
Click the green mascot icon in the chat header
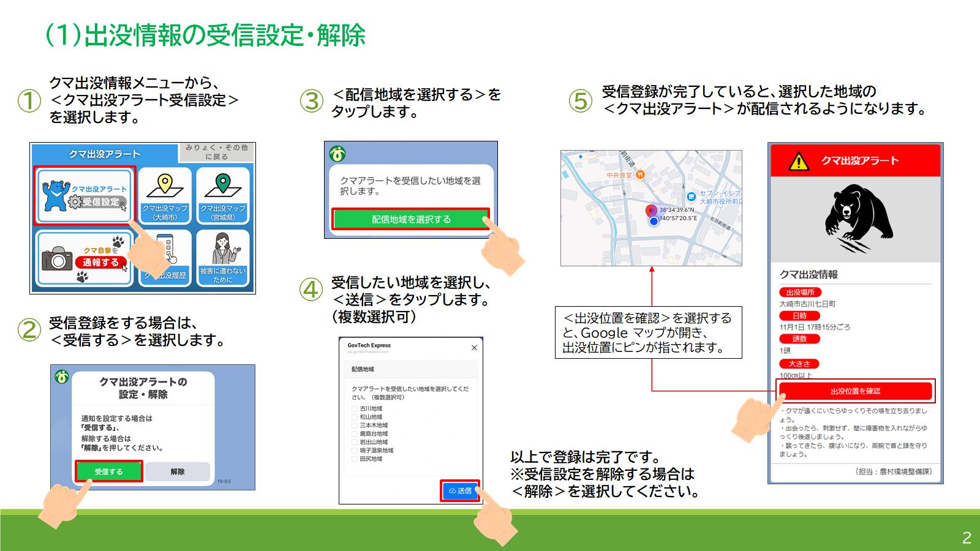(x=337, y=154)
